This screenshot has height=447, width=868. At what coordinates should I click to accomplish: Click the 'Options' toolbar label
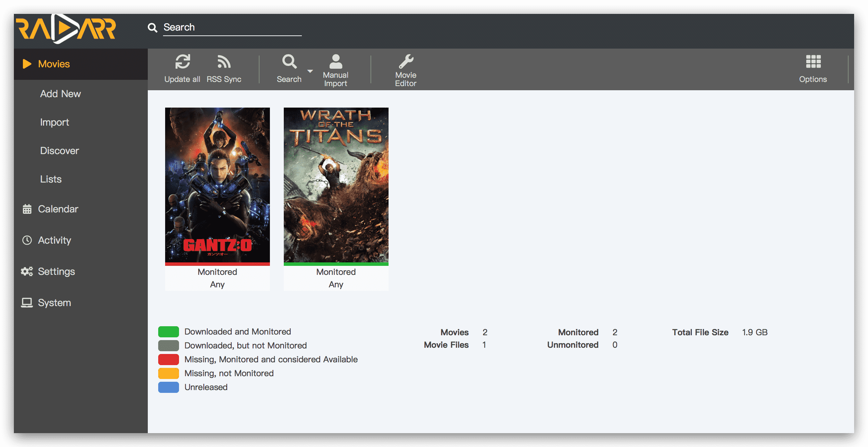[813, 79]
